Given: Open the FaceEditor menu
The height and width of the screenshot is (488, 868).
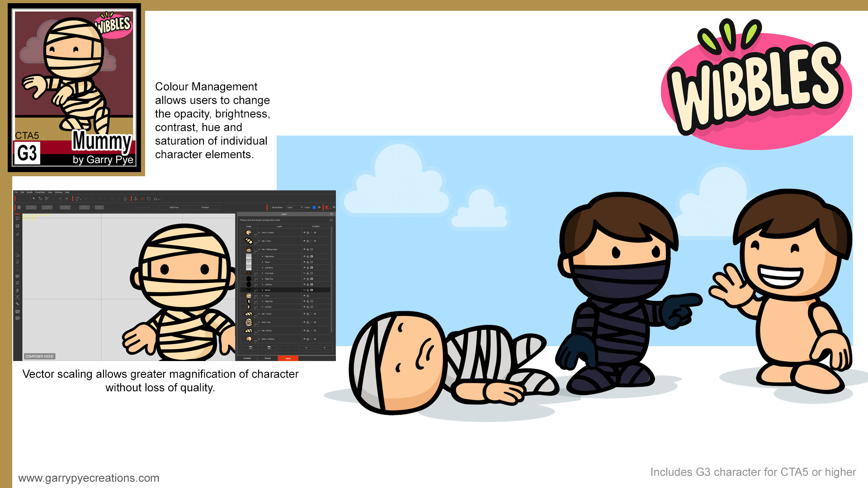Looking at the screenshot, I should (40, 192).
